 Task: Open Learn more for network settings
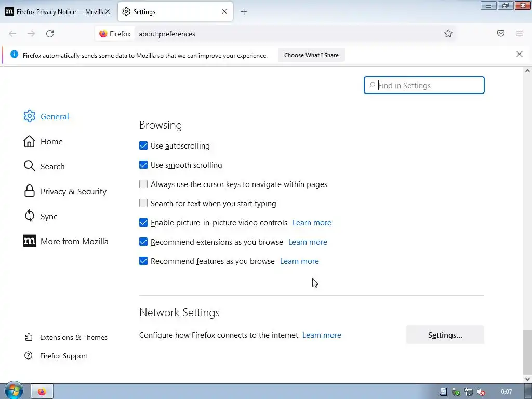pos(322,335)
